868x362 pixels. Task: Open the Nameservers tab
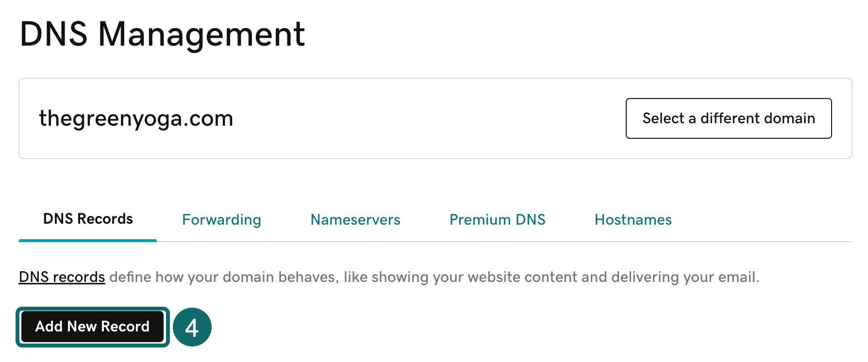tap(355, 220)
